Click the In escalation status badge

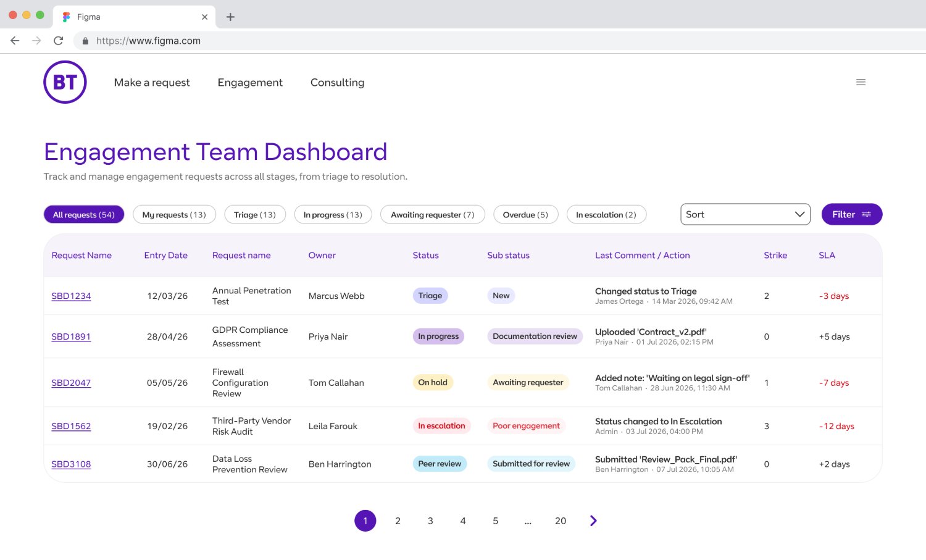[441, 425]
